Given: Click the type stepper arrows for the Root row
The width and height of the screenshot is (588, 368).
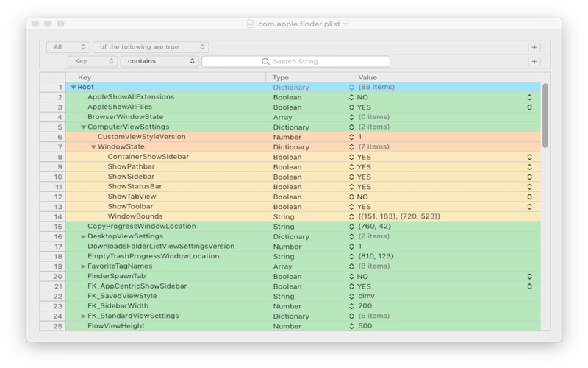Looking at the screenshot, I should [351, 87].
